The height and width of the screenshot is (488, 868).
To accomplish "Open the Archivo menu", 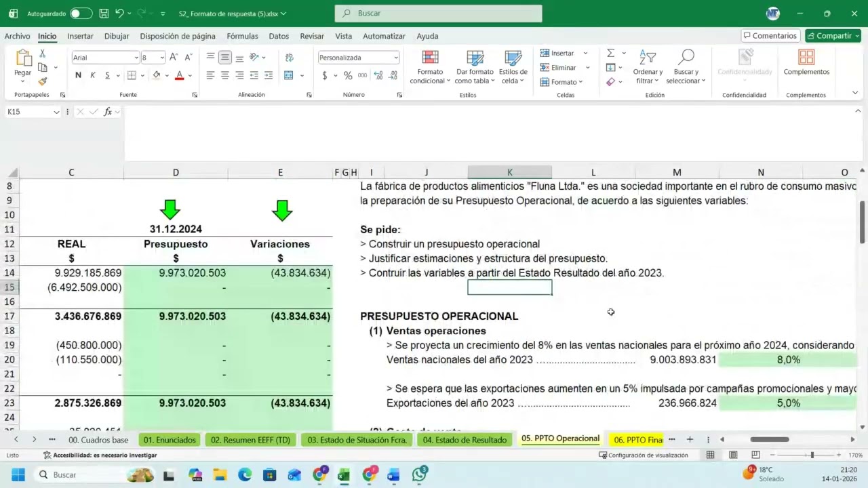I will tap(17, 36).
